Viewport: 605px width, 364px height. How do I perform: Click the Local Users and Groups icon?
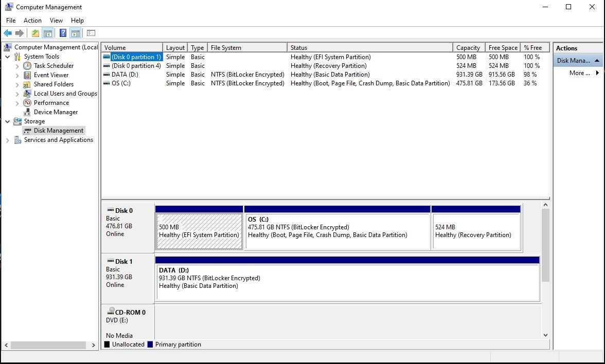27,94
